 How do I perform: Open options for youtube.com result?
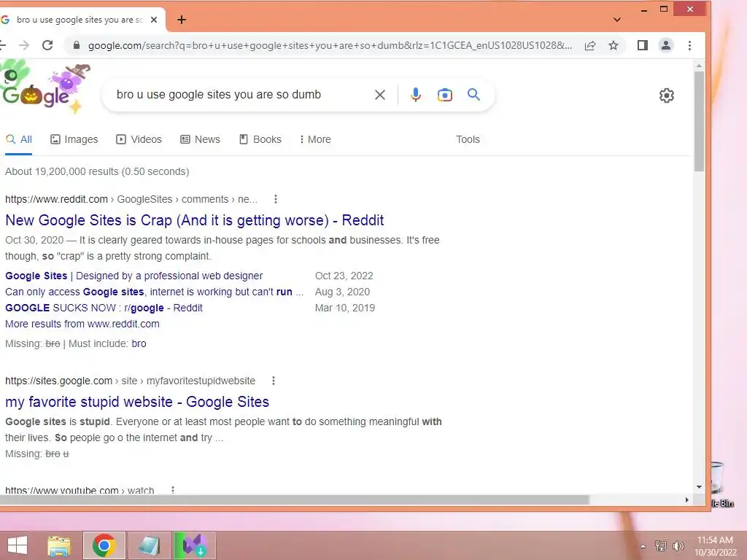click(172, 490)
